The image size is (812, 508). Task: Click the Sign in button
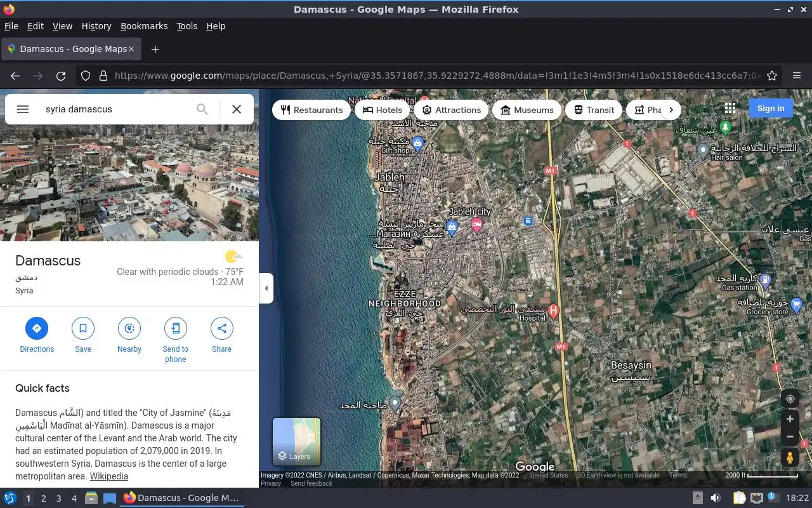[771, 109]
